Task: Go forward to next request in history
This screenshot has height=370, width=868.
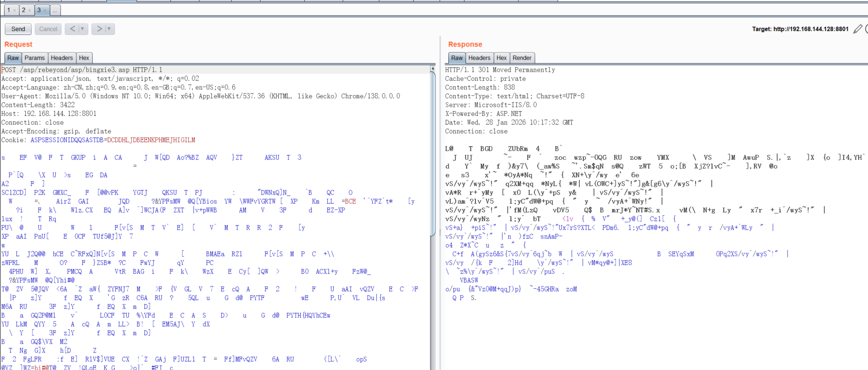Action: [x=99, y=29]
